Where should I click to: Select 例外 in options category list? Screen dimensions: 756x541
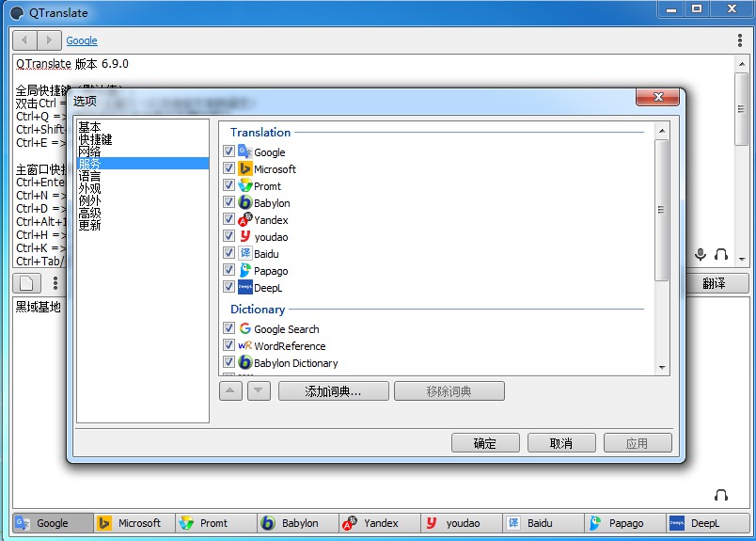(x=143, y=200)
